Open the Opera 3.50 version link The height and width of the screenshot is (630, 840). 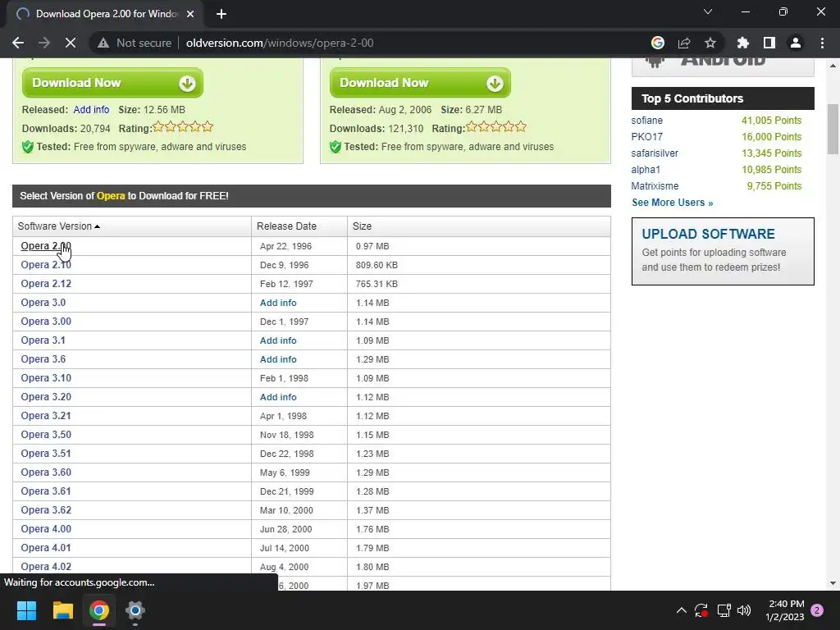46,435
